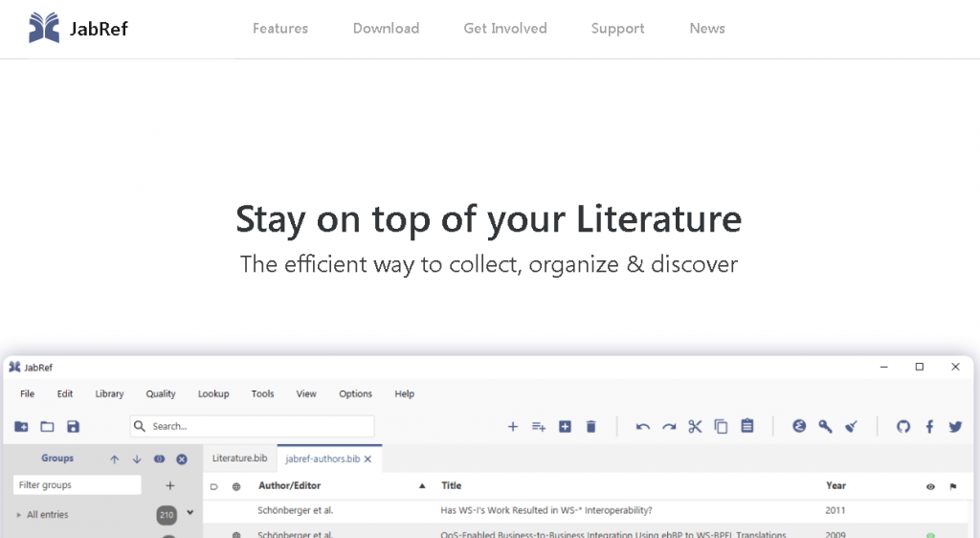Click the Cut scissors icon
This screenshot has height=538, width=980.
pyautogui.click(x=695, y=426)
